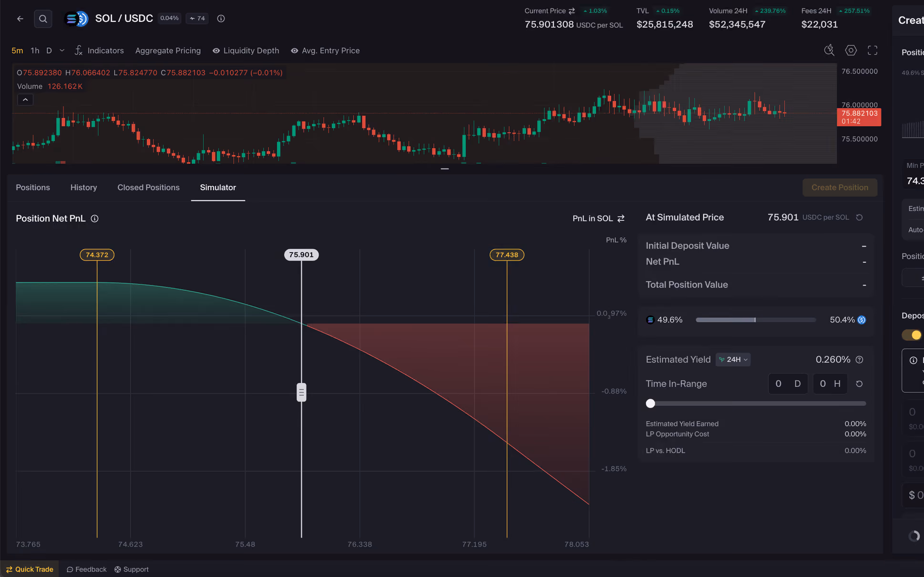Viewport: 924px width, 577px height.
Task: Swap Current Price denomination arrows
Action: tap(572, 11)
